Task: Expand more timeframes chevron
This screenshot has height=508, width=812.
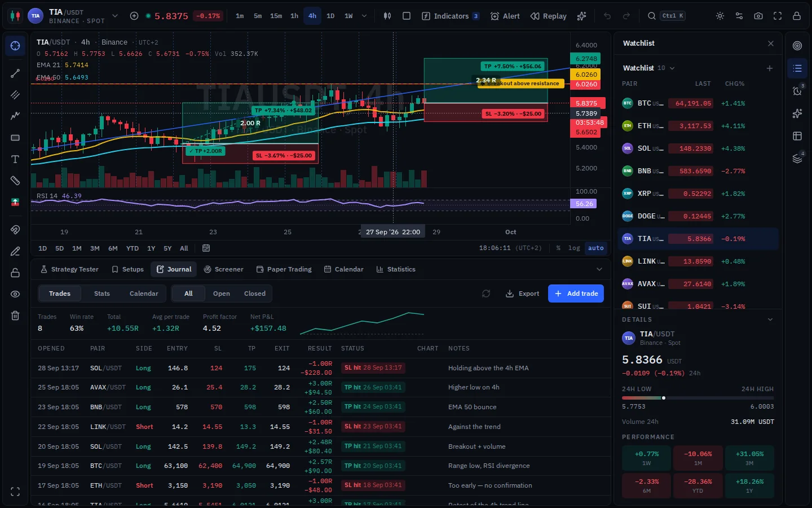Action: (364, 16)
